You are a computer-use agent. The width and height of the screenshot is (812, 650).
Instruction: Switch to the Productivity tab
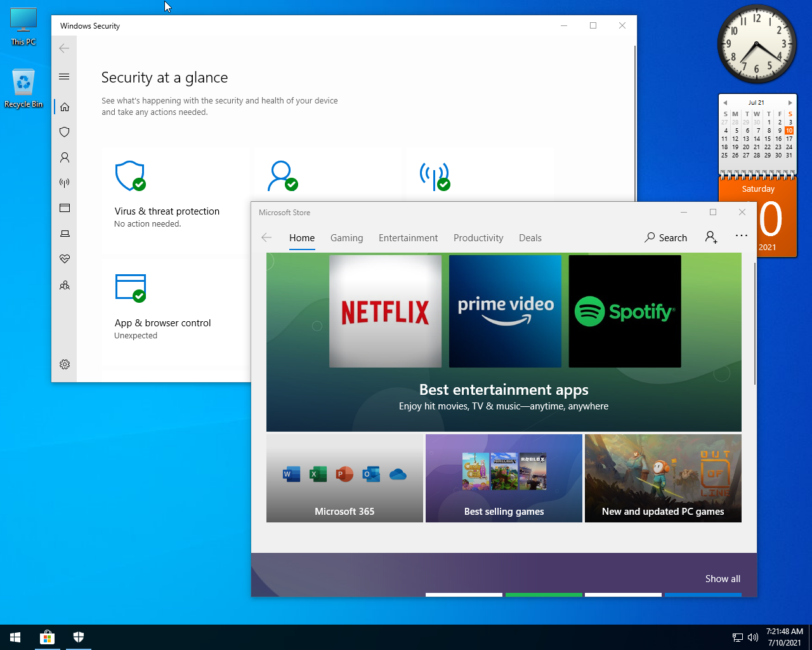point(478,238)
